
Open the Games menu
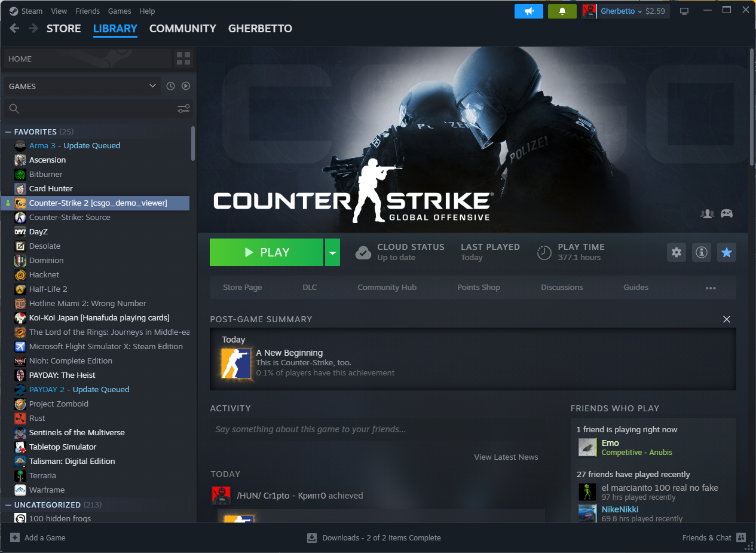point(120,11)
